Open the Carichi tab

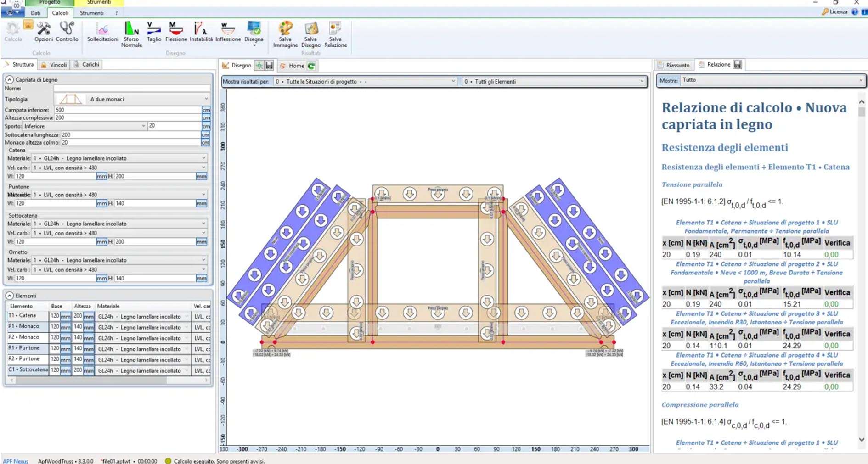(x=90, y=65)
